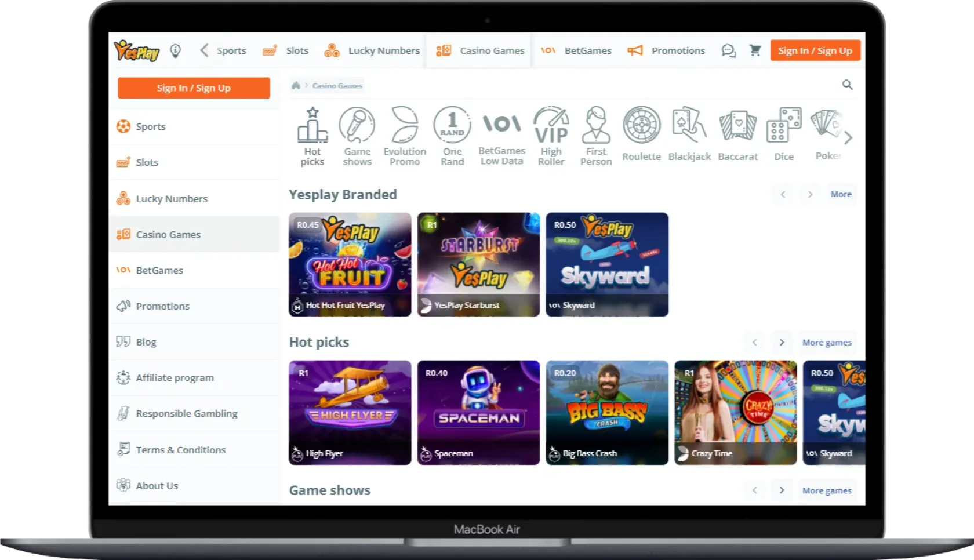The height and width of the screenshot is (560, 974).
Task: Open the Baccarat category icon
Action: coord(737,134)
